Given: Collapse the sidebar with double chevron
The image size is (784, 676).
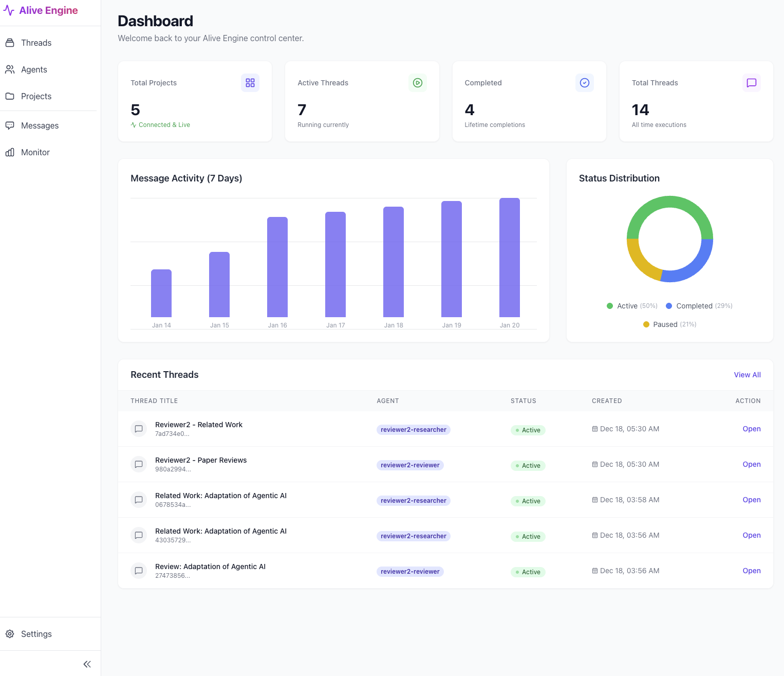Looking at the screenshot, I should pyautogui.click(x=87, y=664).
